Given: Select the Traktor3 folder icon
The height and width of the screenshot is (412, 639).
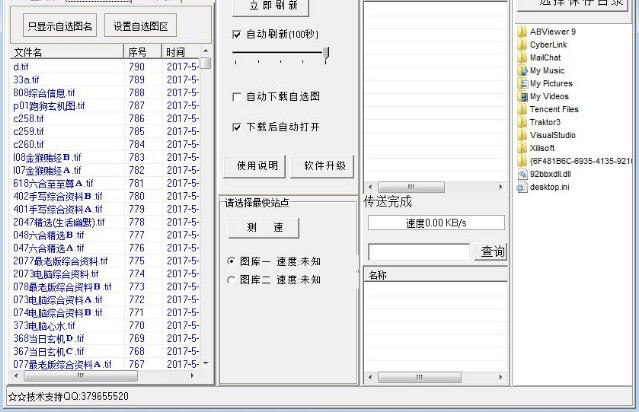Looking at the screenshot, I should (522, 122).
